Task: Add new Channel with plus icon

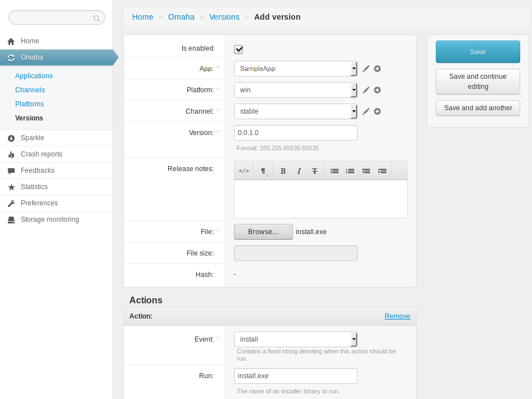Action: click(x=377, y=111)
